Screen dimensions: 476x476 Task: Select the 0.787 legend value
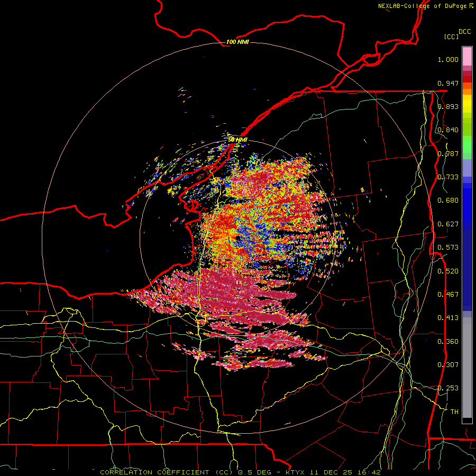(448, 153)
